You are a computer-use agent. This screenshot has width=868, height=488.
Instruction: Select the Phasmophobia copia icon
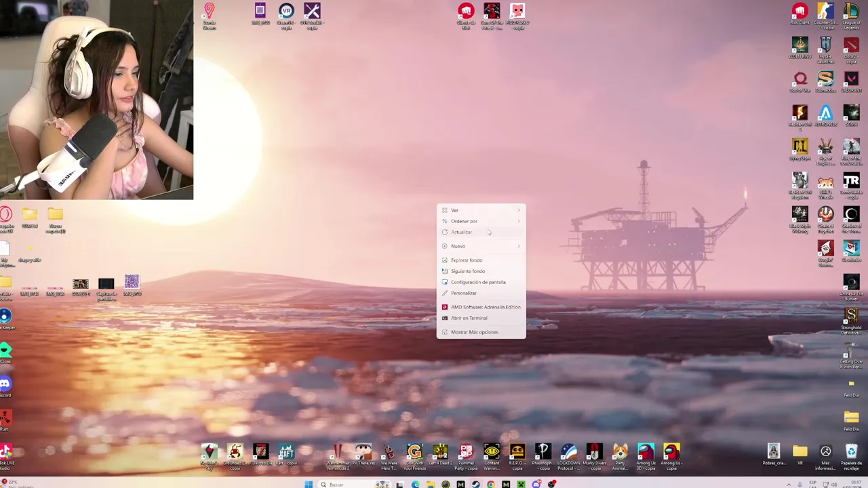click(x=542, y=456)
